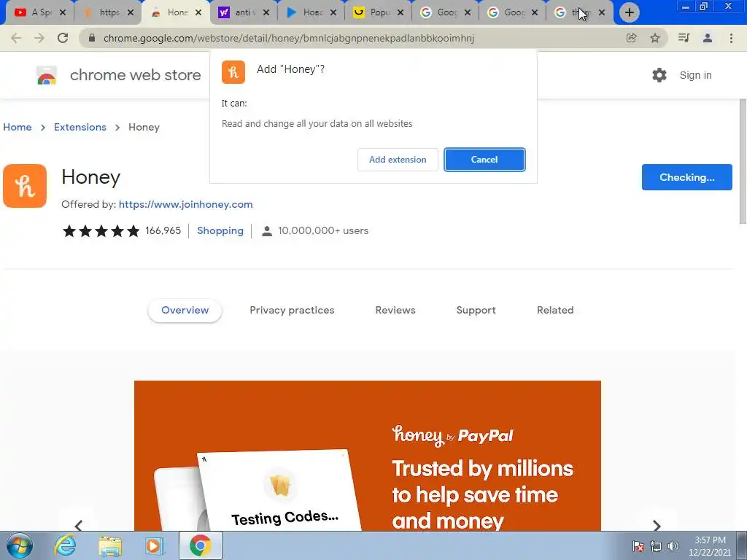747x560 pixels.
Task: Select the Privacy practices tab
Action: tap(292, 311)
